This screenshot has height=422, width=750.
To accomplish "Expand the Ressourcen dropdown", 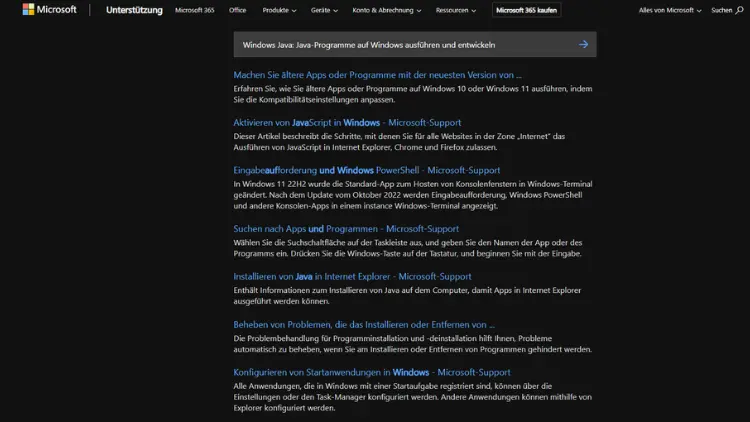I will (455, 10).
